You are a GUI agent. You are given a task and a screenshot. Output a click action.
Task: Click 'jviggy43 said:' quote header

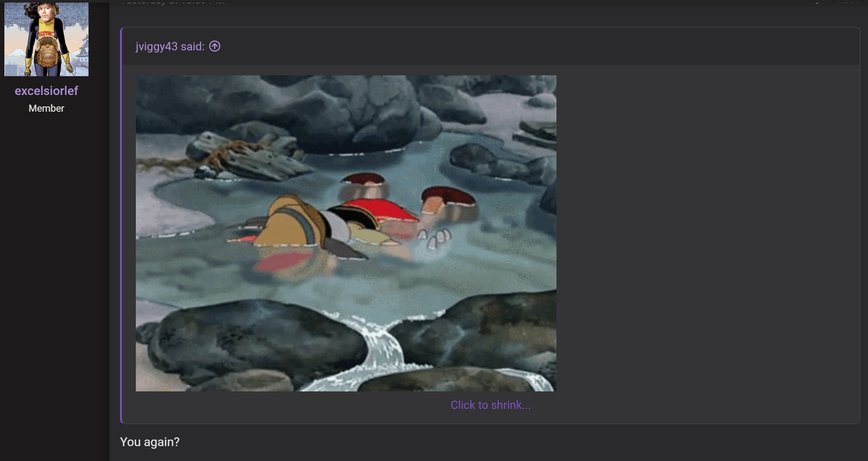click(170, 46)
